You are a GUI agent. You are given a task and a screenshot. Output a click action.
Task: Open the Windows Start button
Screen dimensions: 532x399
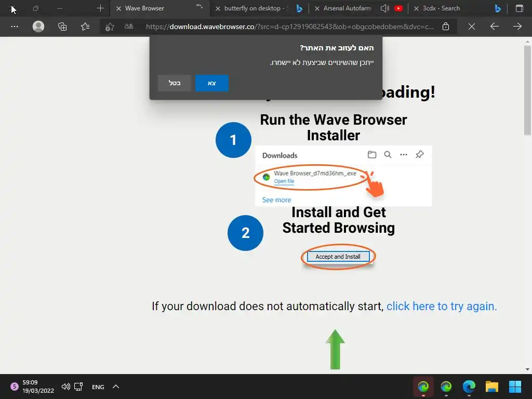[x=515, y=387]
